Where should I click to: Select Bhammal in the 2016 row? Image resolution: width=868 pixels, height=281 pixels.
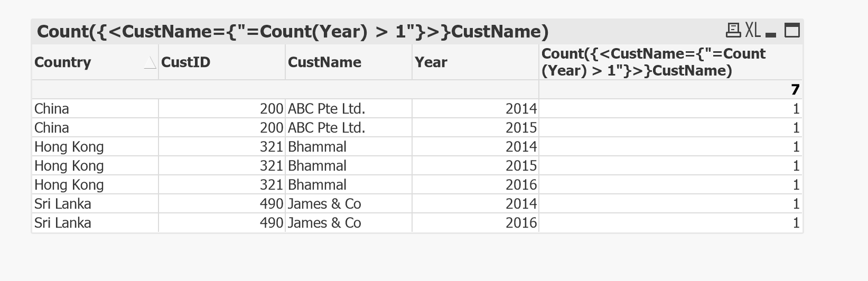tap(317, 185)
